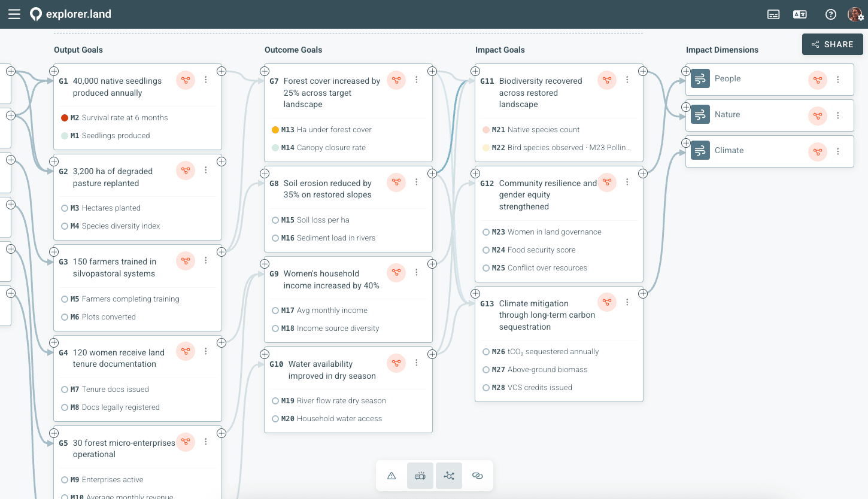Viewport: 868px width, 499px height.
Task: Open three-dot menu on Nature dimension
Action: pyautogui.click(x=838, y=115)
